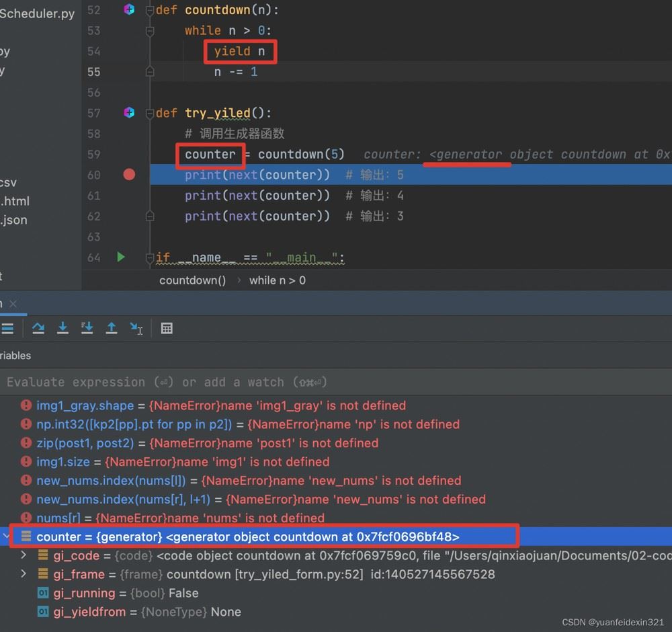Open the .json file in project tree
The height and width of the screenshot is (632, 672).
[13, 220]
